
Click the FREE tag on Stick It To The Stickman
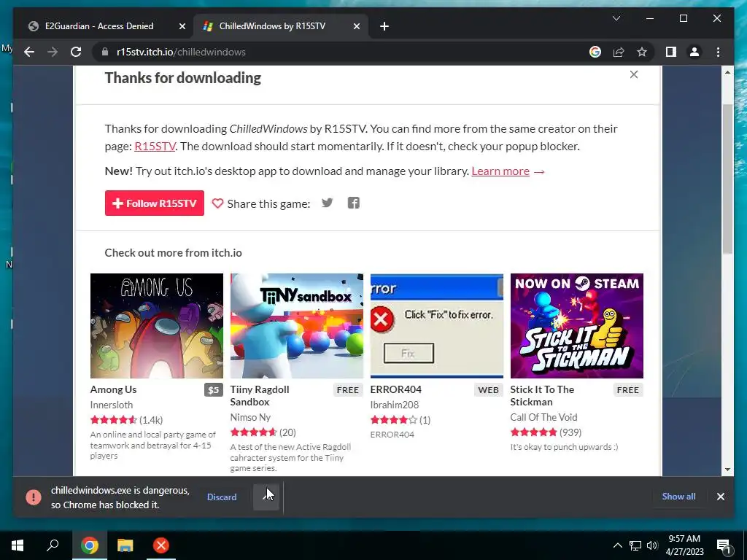(628, 390)
